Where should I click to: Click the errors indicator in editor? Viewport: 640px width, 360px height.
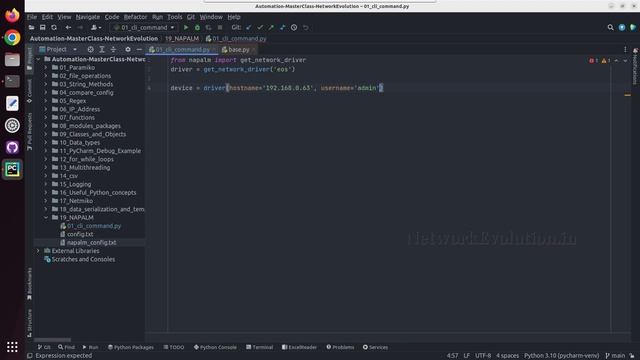593,60
